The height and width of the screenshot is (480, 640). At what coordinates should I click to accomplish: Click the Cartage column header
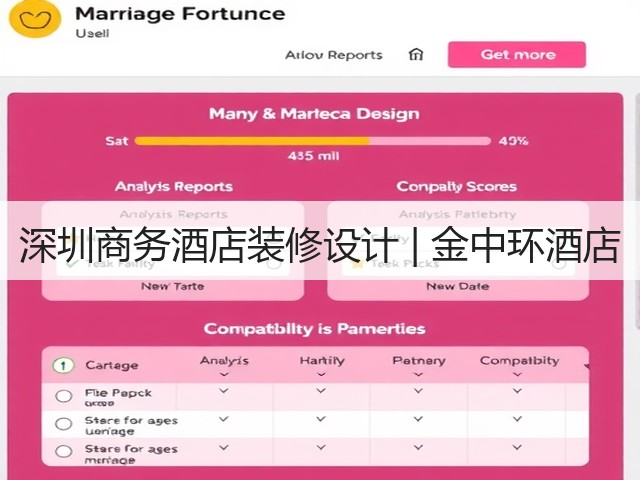click(x=111, y=365)
